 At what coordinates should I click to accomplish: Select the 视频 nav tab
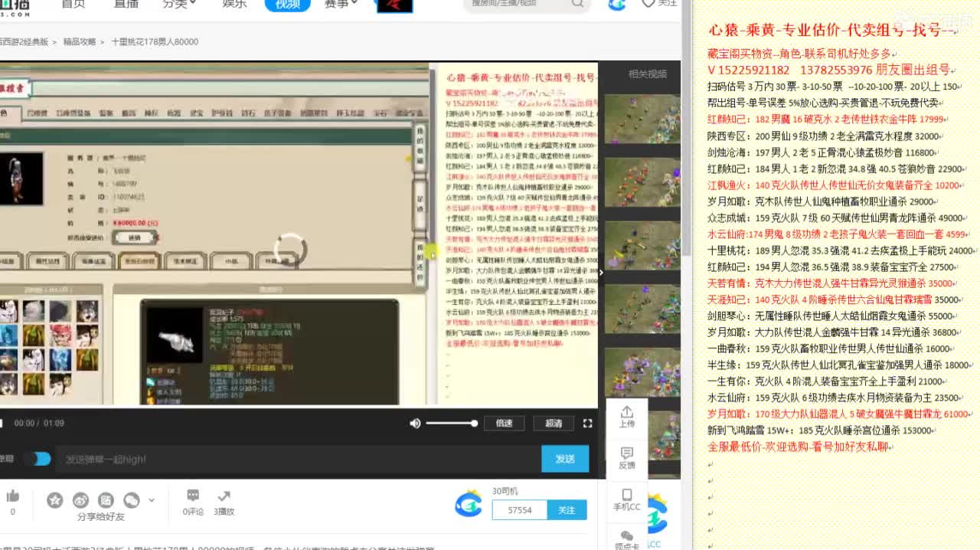pos(288,5)
